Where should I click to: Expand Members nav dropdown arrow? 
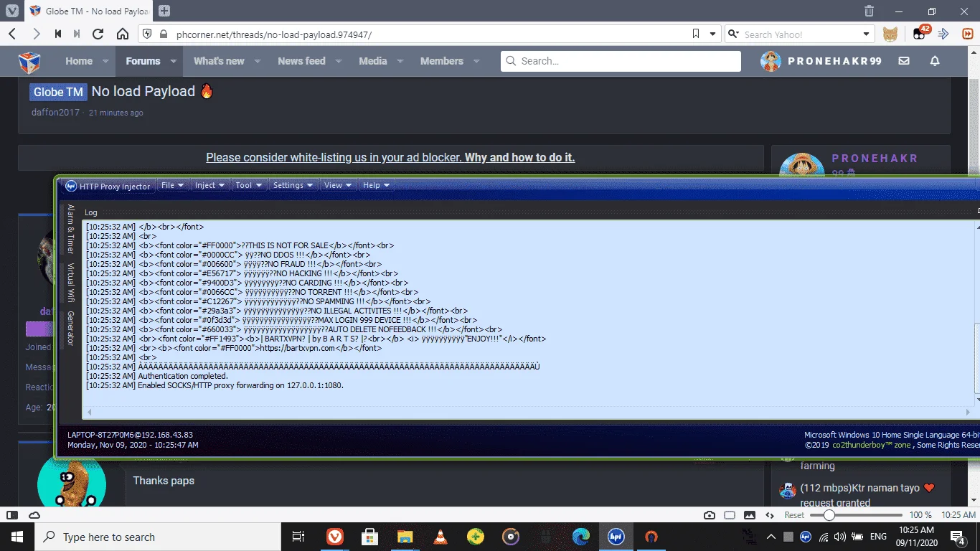[476, 62]
